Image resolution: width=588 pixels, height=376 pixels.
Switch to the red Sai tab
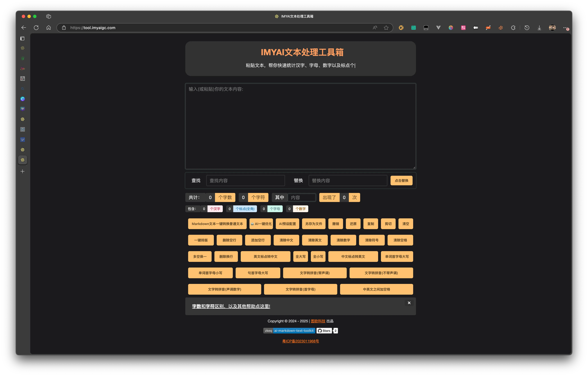coord(22,68)
